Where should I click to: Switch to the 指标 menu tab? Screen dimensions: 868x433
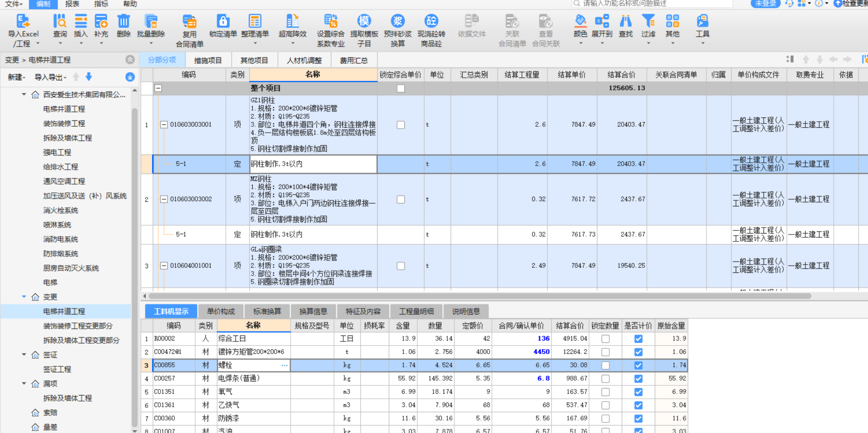[101, 4]
